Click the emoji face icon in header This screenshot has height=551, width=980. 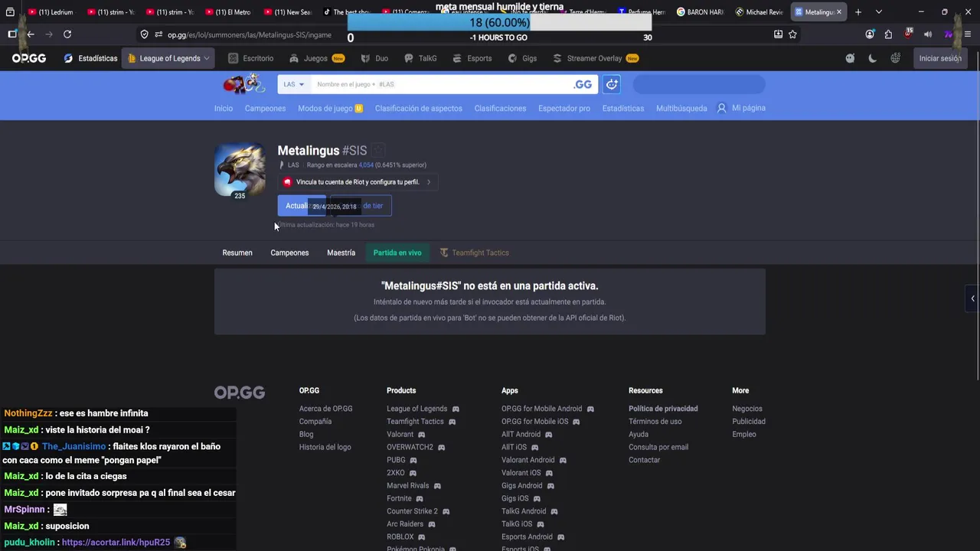850,58
